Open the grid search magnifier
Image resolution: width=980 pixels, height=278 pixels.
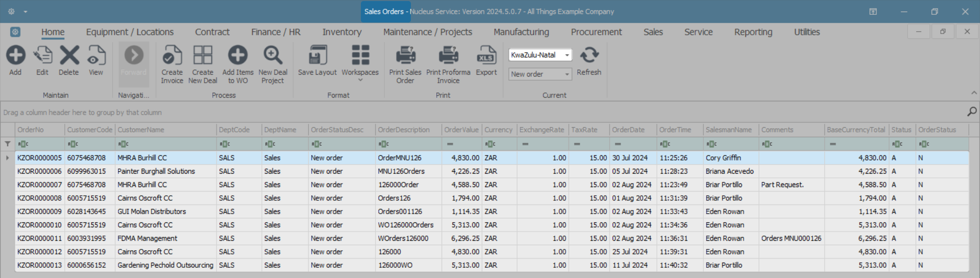(x=972, y=112)
